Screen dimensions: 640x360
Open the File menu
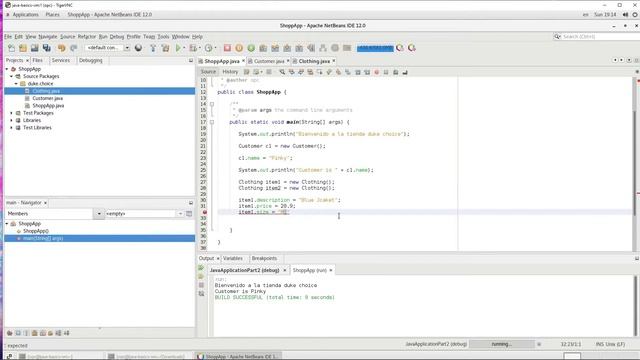pyautogui.click(x=8, y=37)
